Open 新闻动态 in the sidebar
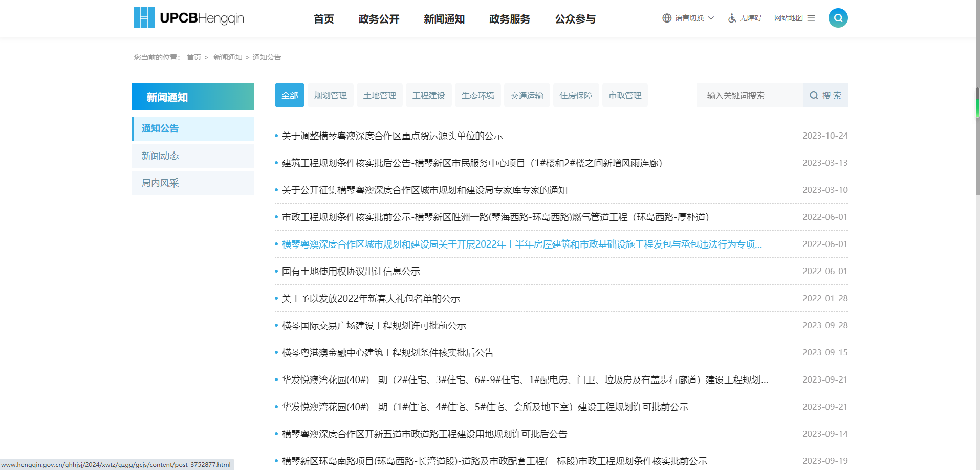The height and width of the screenshot is (470, 980). [160, 155]
